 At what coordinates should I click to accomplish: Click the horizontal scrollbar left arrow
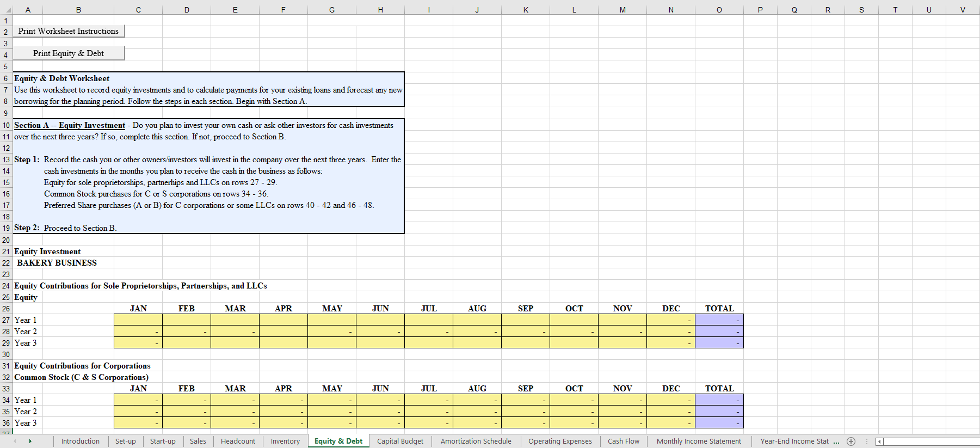pyautogui.click(x=879, y=441)
